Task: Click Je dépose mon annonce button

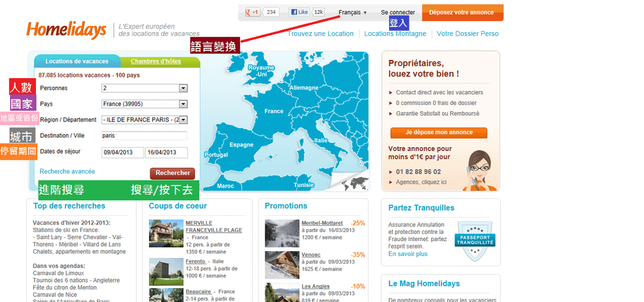Action: [438, 133]
